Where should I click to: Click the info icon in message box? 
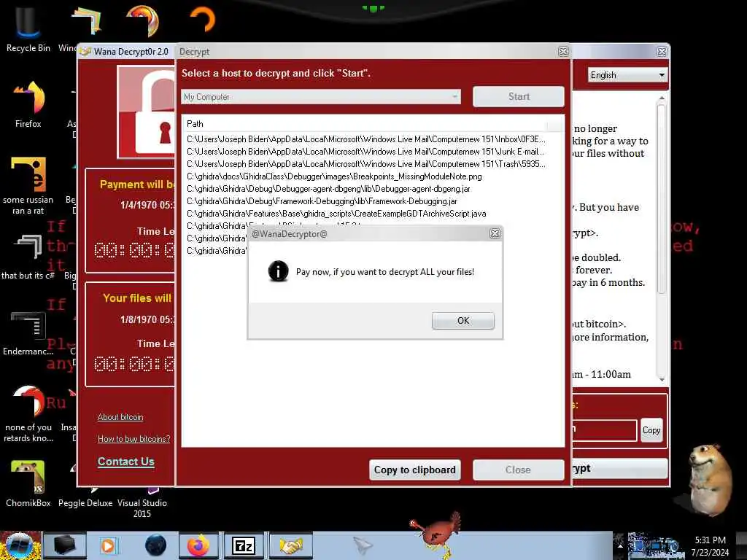click(x=278, y=271)
